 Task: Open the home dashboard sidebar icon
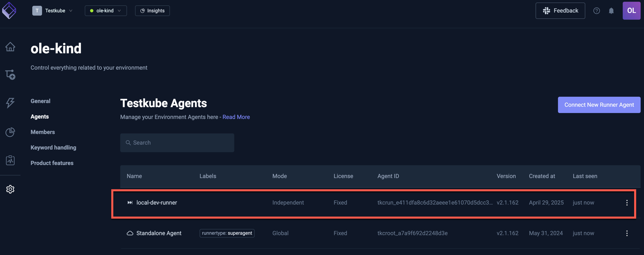coord(10,47)
